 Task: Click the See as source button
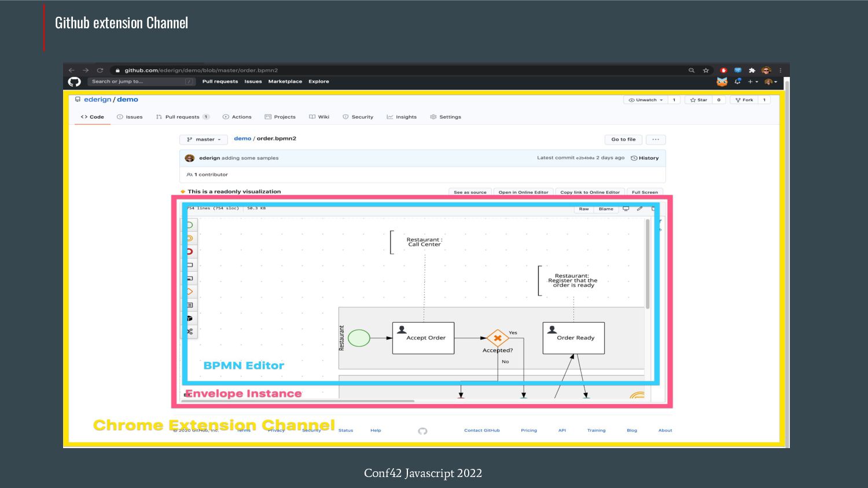point(470,192)
